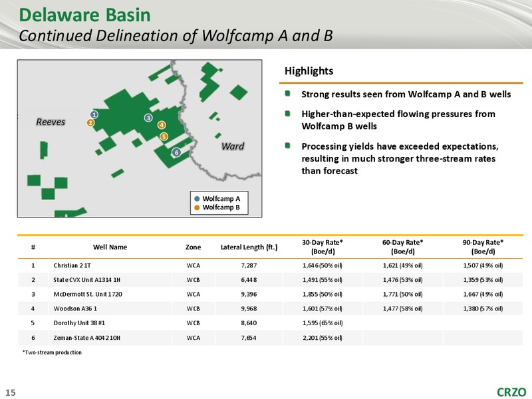
Task: Click the 1,380 (57% oil) 90-day cell
Action: pyautogui.click(x=483, y=309)
